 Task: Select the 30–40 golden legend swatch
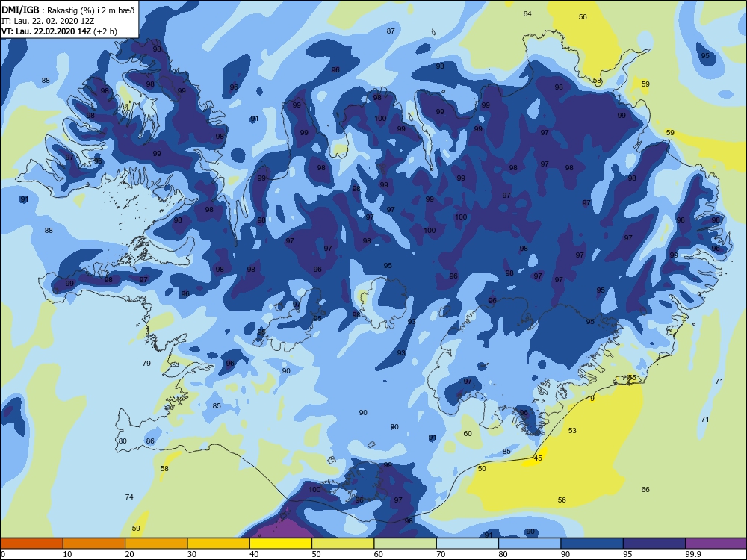click(219, 544)
